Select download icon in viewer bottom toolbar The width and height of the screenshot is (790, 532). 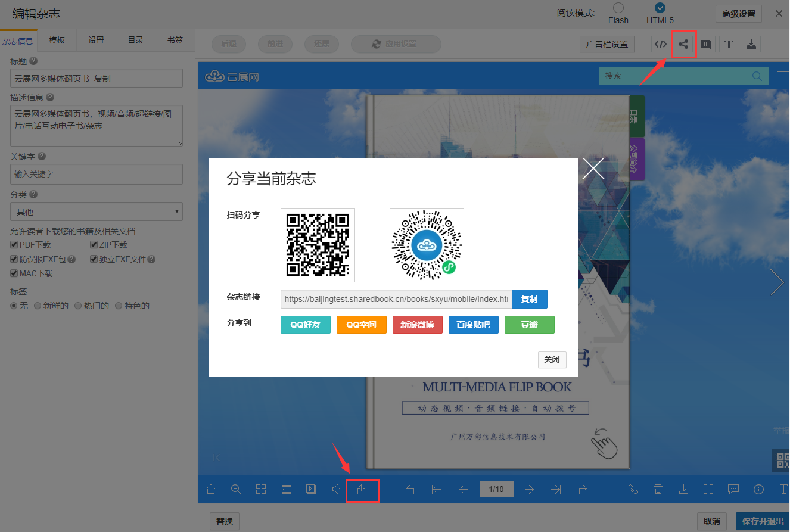pos(683,489)
